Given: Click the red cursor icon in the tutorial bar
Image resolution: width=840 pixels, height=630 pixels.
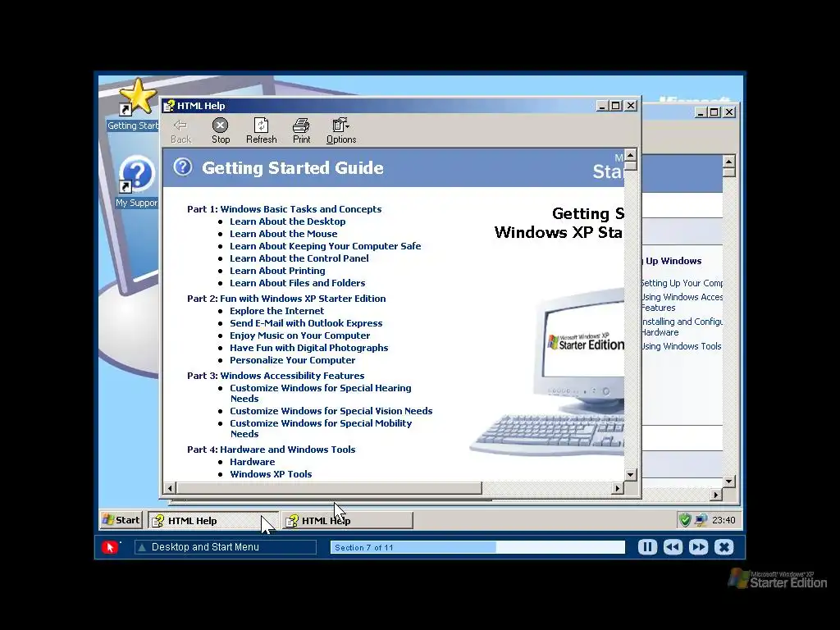Looking at the screenshot, I should pyautogui.click(x=110, y=547).
